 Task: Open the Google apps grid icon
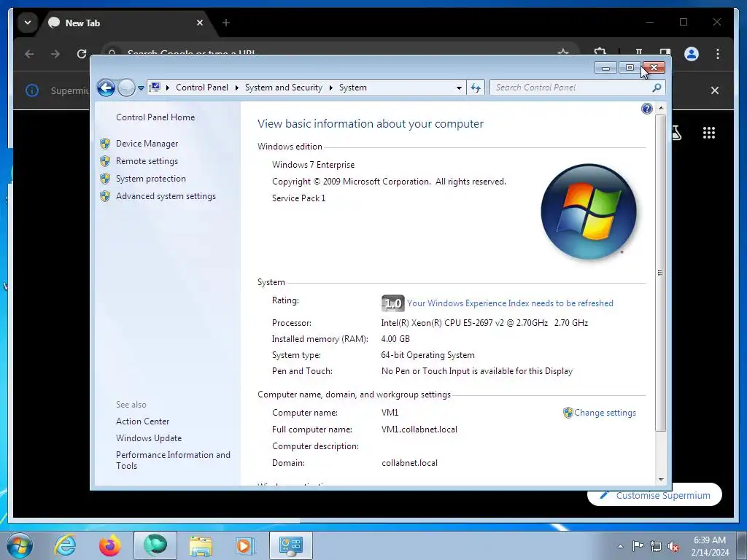tap(709, 133)
